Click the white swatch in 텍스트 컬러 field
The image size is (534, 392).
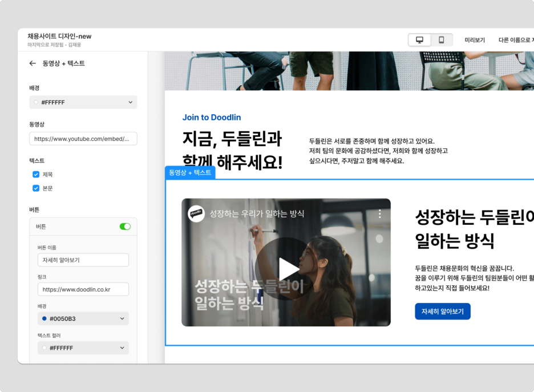coord(44,347)
